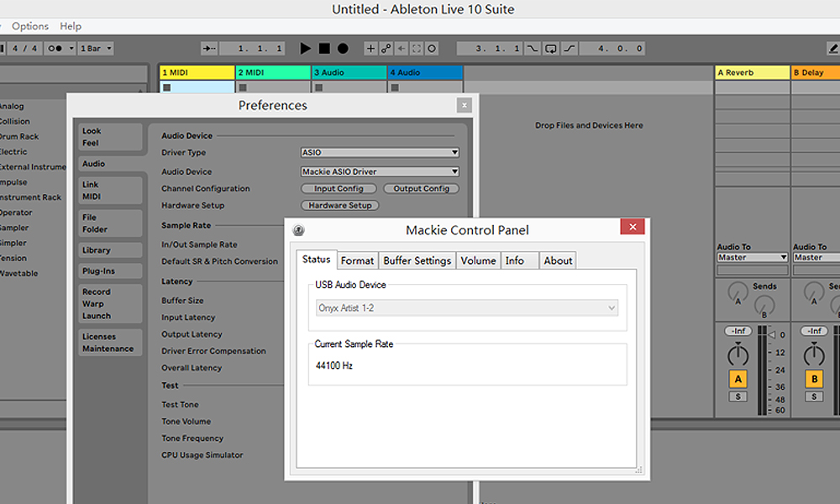Toggle the Follow playback arrow icon
The image size is (840, 504).
pyautogui.click(x=209, y=49)
